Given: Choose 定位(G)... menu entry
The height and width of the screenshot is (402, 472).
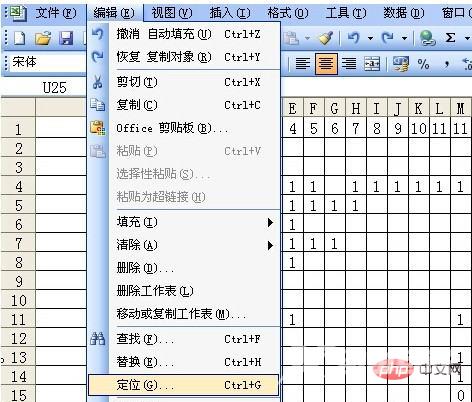Looking at the screenshot, I should (x=184, y=385).
